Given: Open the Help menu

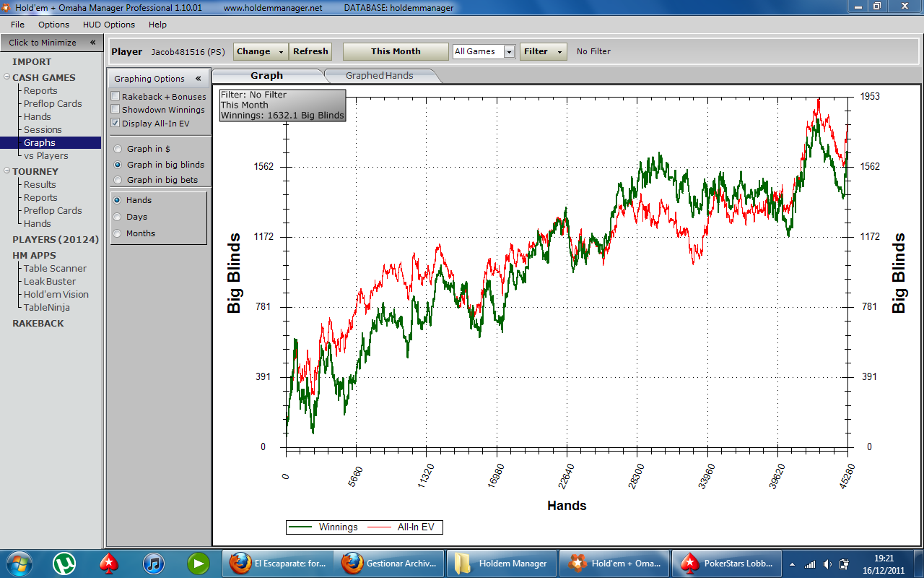Looking at the screenshot, I should click(x=157, y=25).
